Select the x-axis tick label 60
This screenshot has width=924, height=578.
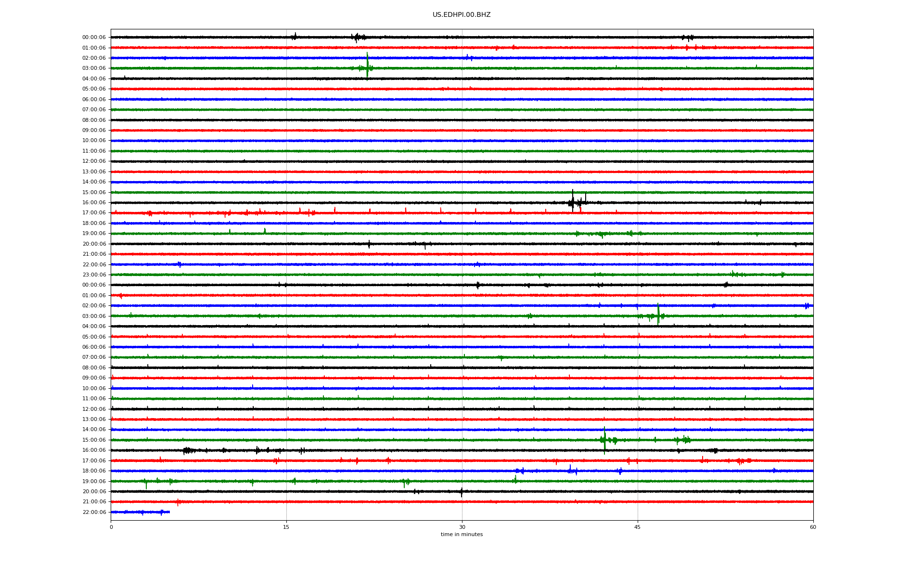(x=813, y=527)
